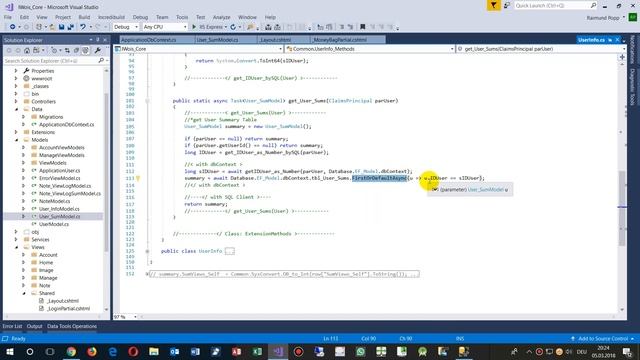
Task: Click the Visual Studio icon in the taskbar
Action: pos(278,351)
